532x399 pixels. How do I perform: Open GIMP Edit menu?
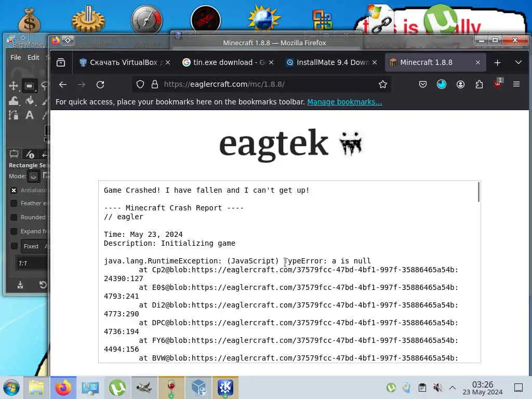[33, 57]
